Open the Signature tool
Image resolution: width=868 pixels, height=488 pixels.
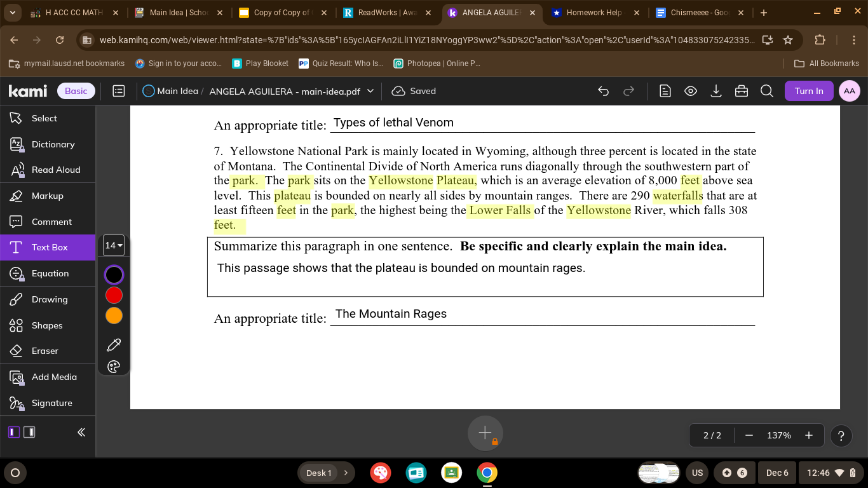51,403
